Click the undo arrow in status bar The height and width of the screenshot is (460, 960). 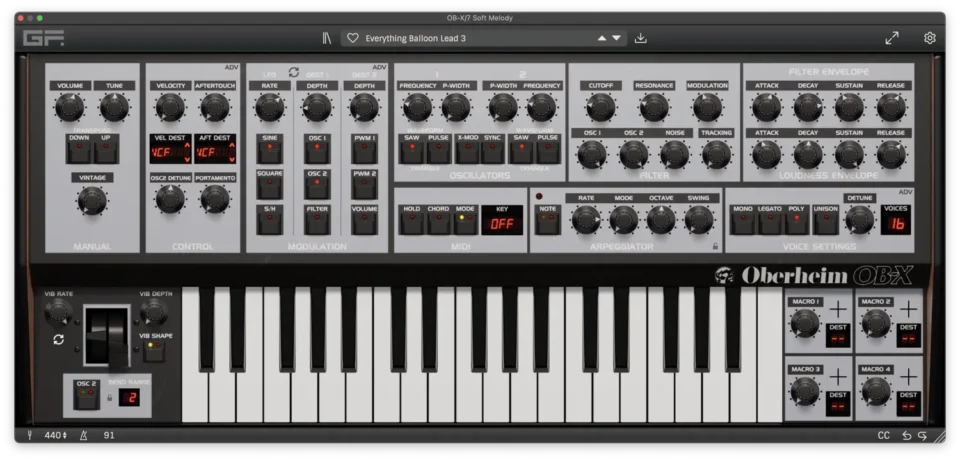[x=907, y=435]
